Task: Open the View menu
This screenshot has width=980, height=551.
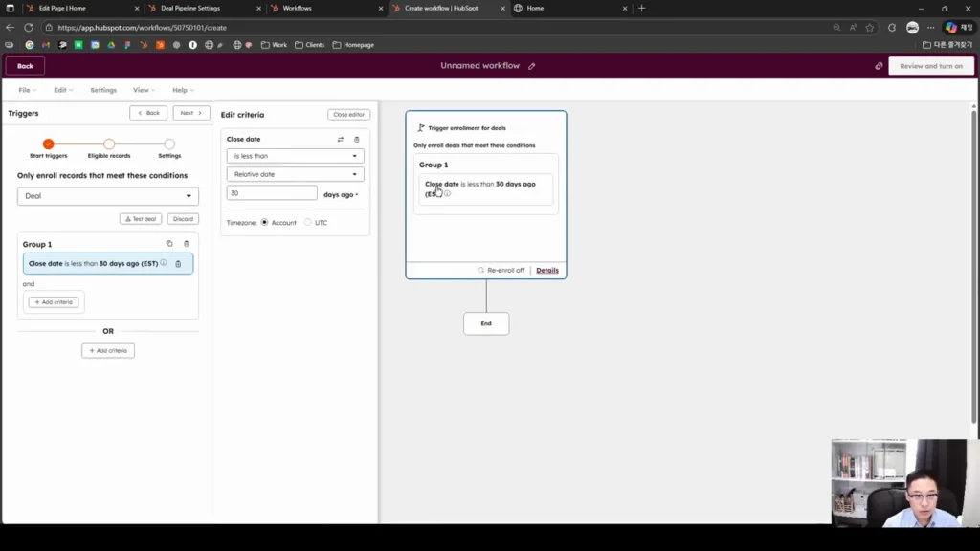Action: (144, 91)
